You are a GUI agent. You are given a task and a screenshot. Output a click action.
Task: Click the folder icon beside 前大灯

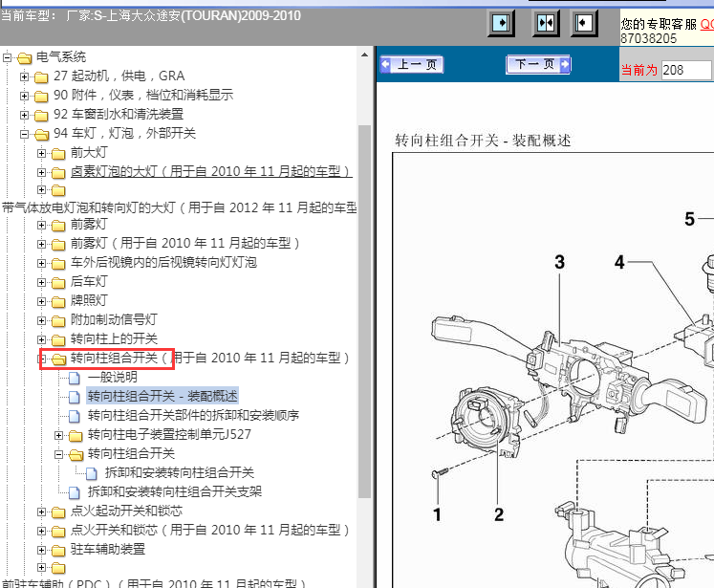59,153
